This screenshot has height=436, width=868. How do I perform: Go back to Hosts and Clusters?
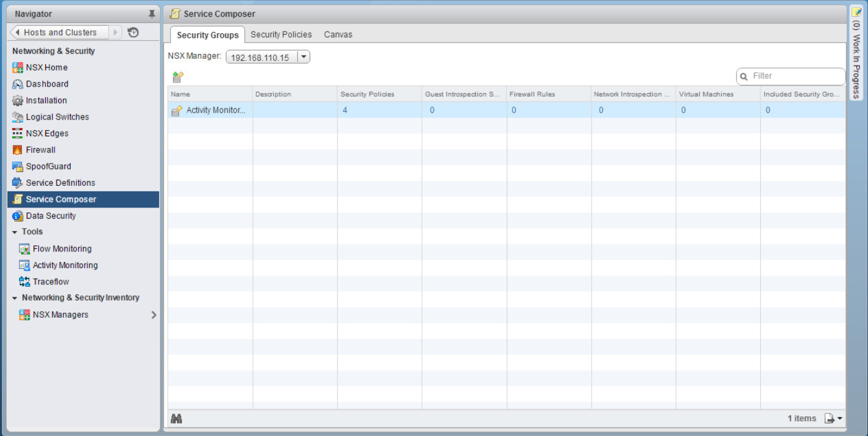[59, 33]
